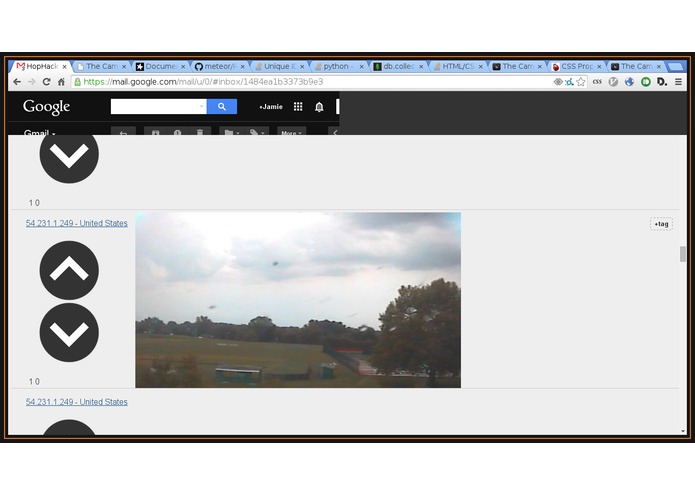Open the browser home page icon

61,82
